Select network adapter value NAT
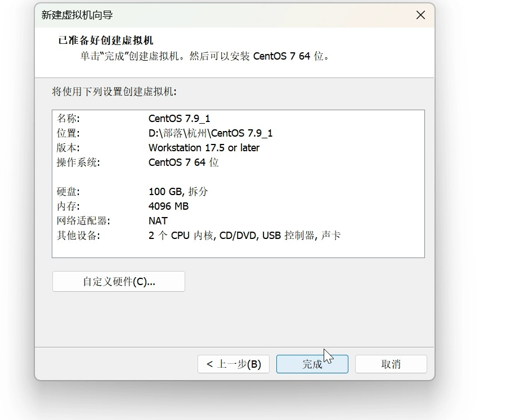This screenshot has width=515, height=420. [158, 221]
